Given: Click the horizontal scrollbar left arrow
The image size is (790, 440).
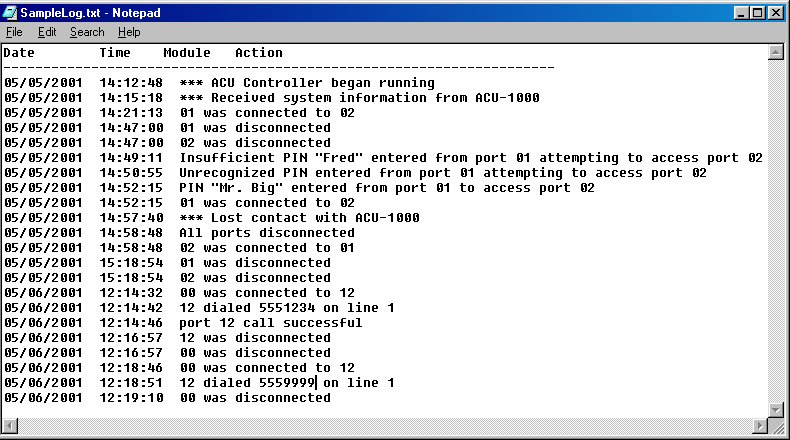Looking at the screenshot, I should 11,426.
